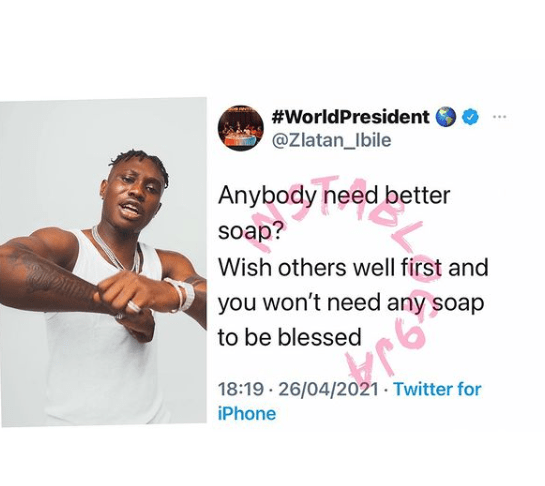Click the white wristwatch in the photo

pos(181,294)
